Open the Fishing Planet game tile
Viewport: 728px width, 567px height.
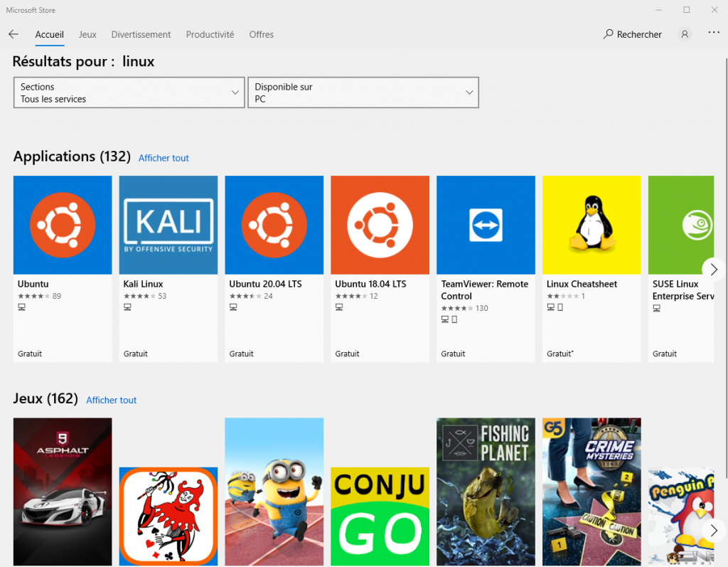[x=486, y=492]
